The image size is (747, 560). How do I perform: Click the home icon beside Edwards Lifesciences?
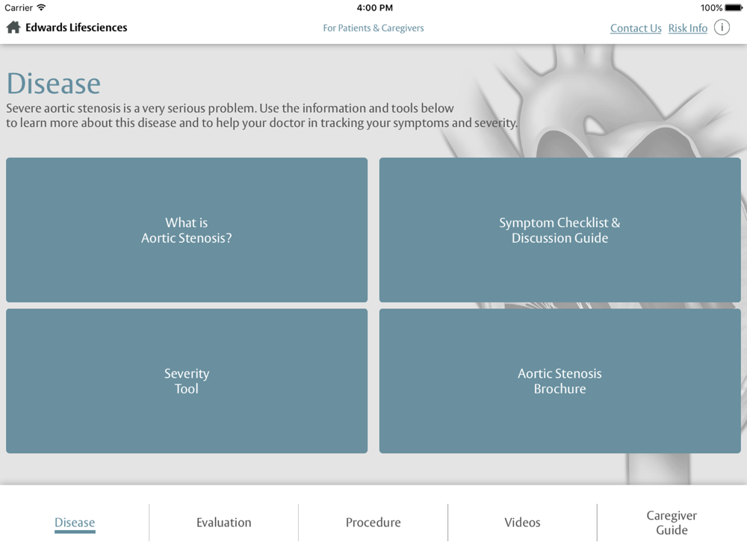(12, 28)
